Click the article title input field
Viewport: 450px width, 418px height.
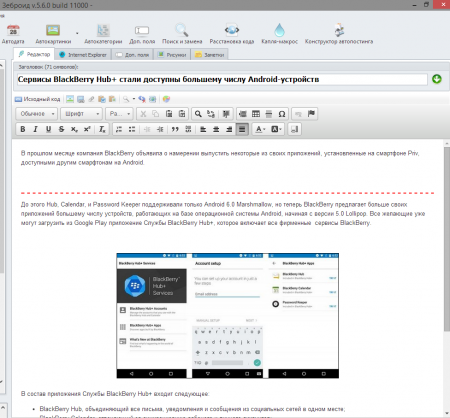(222, 79)
